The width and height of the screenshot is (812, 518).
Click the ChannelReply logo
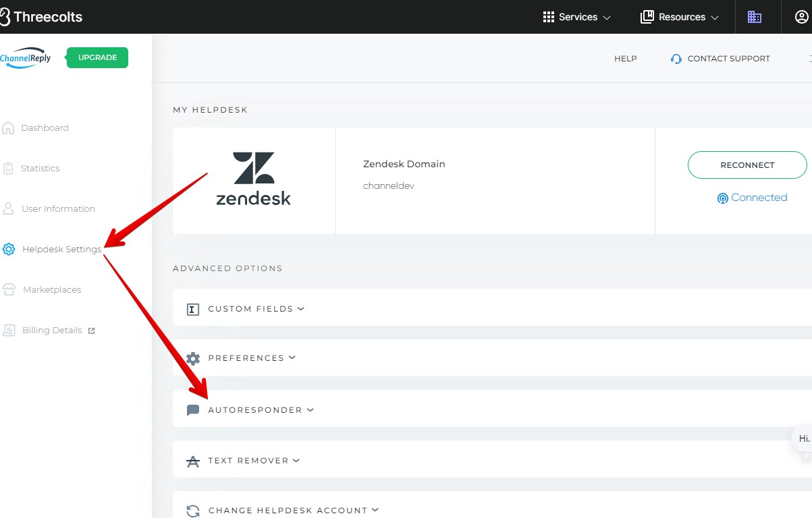[x=26, y=57]
